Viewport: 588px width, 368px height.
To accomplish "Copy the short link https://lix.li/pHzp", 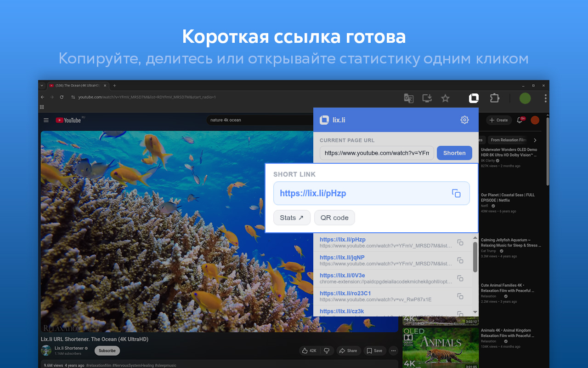I will pos(456,193).
